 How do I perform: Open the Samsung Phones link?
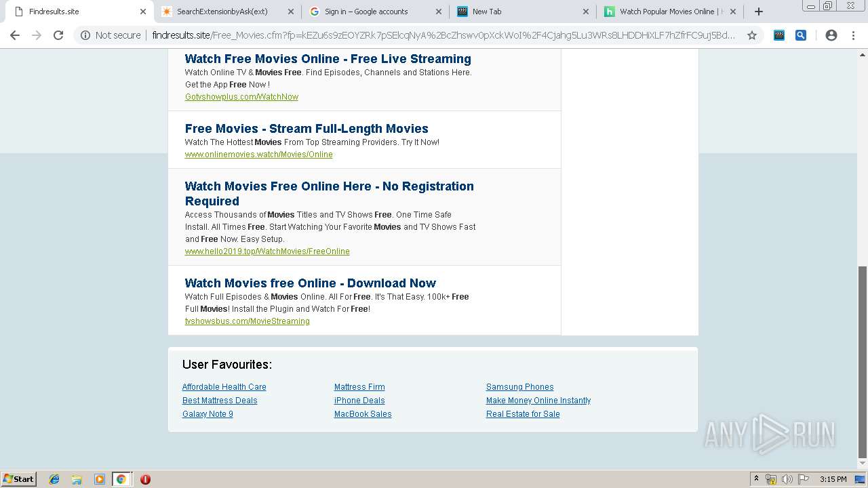[x=519, y=387]
